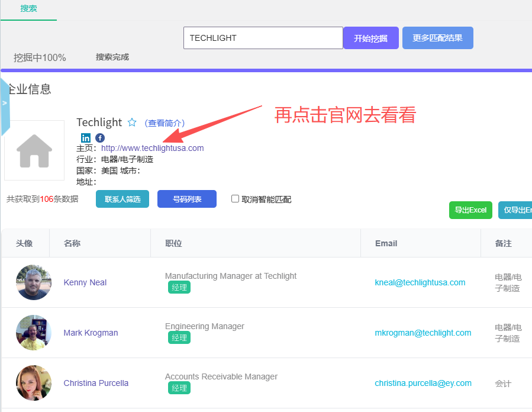Image resolution: width=532 pixels, height=412 pixels.
Task: Click 经理 tag under Accounts Receivable Manager
Action: pyautogui.click(x=179, y=388)
